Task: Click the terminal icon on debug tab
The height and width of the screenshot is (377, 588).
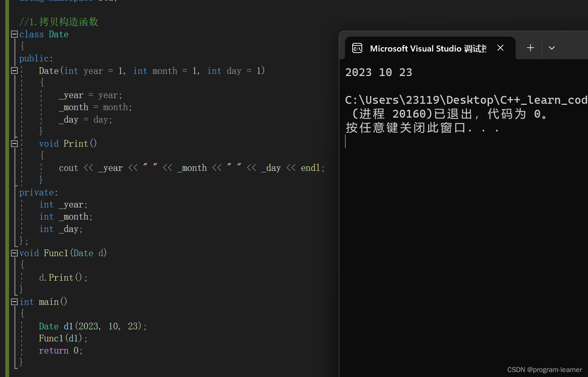Action: coord(357,48)
